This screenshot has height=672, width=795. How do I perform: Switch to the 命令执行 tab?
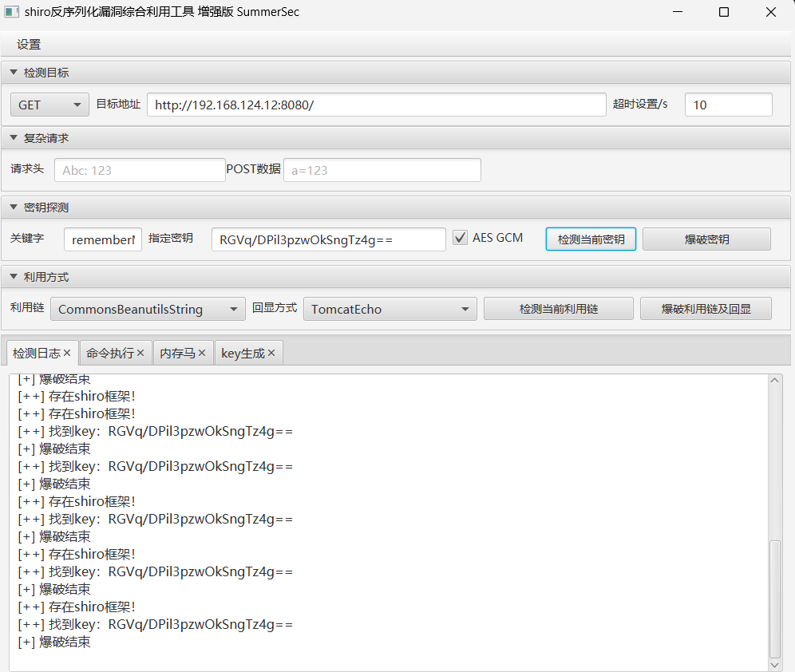click(110, 354)
